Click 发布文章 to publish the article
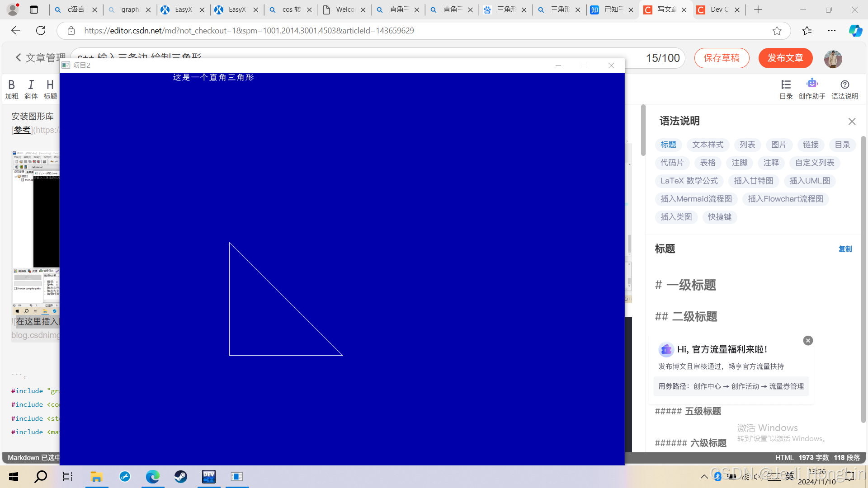The width and height of the screenshot is (868, 488). coord(785,58)
